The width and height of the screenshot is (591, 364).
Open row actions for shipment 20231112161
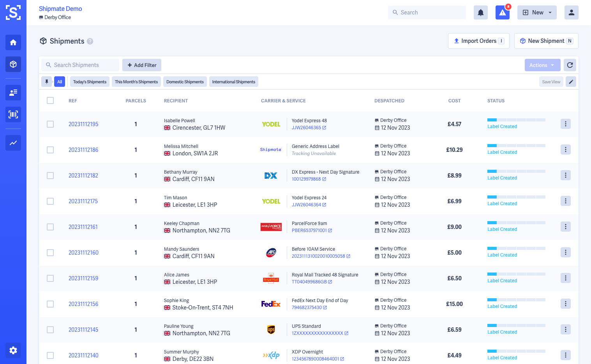coord(566,227)
